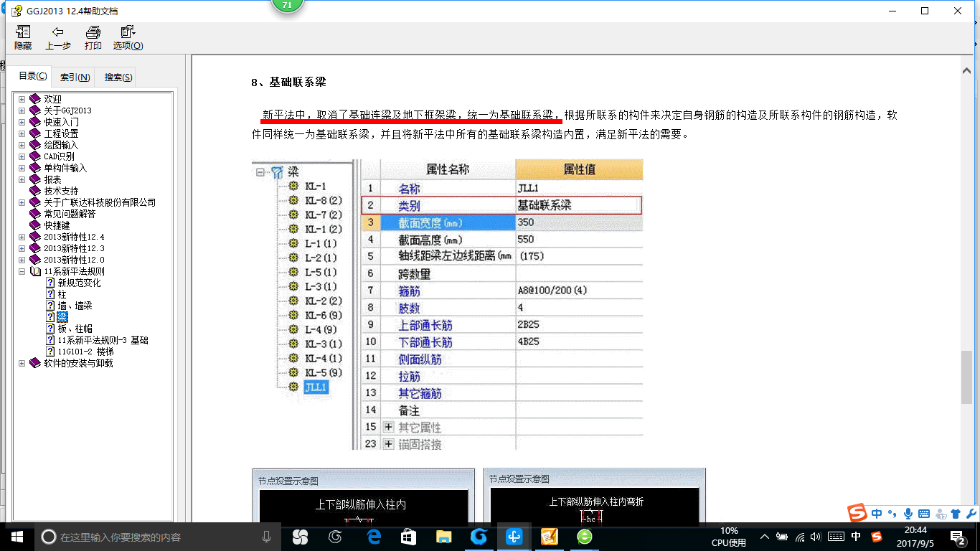This screenshot has width=980, height=551.
Task: Open the 选项(O) toolbar menu
Action: coord(128,37)
